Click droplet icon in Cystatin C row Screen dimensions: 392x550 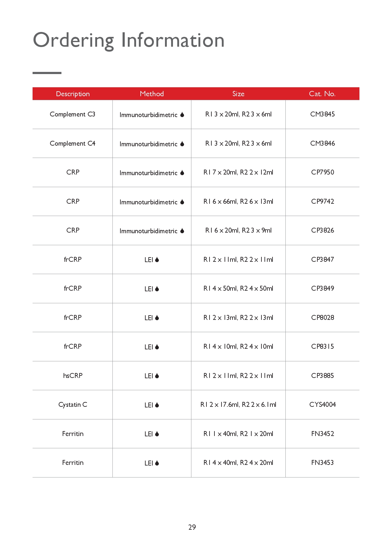pyautogui.click(x=157, y=405)
